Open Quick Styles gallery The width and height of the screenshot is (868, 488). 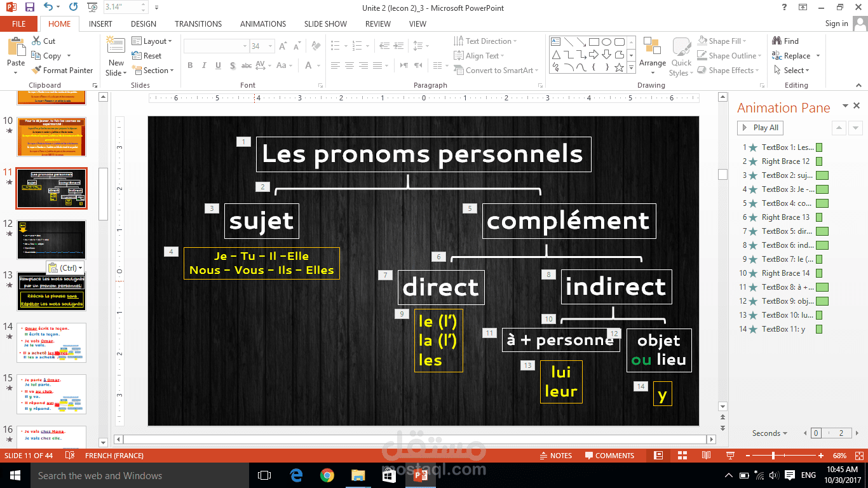[x=681, y=56]
